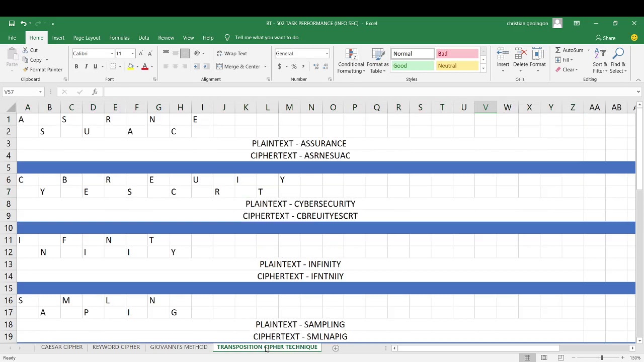This screenshot has height=362, width=644.
Task: Expand the Name Box dropdown arrow
Action: [x=40, y=92]
